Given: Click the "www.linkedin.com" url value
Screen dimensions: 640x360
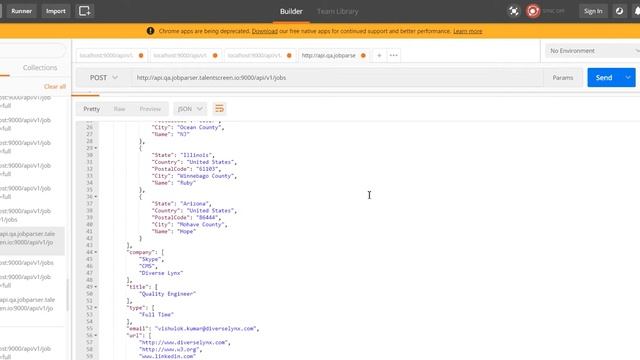Looking at the screenshot, I should (167, 356).
